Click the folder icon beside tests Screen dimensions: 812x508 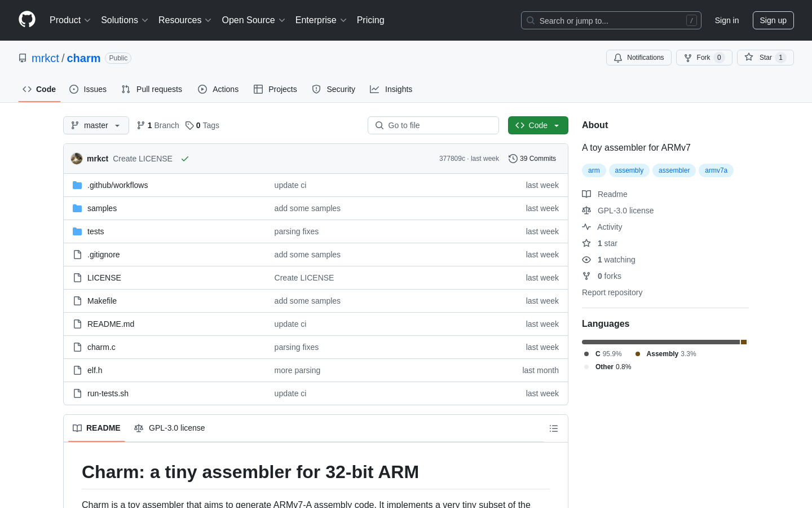click(x=77, y=231)
